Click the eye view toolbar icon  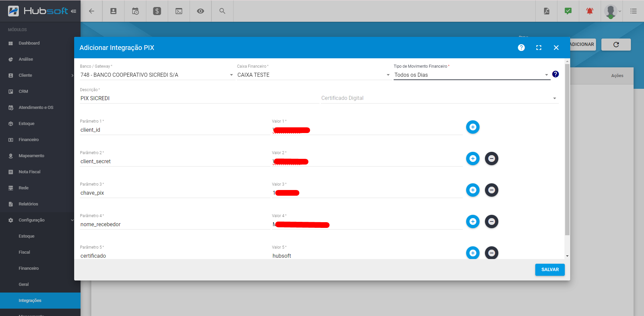[x=200, y=11]
